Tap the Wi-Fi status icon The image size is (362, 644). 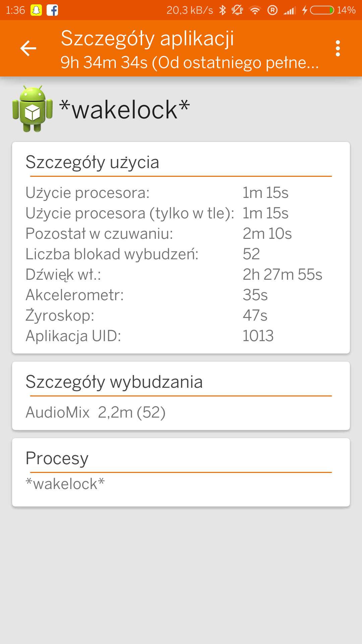pyautogui.click(x=255, y=10)
